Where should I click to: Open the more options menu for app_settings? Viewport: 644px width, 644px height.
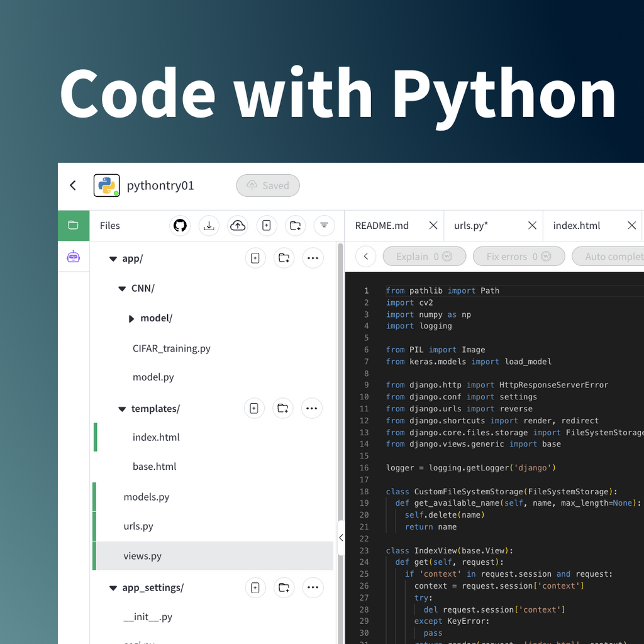tap(313, 587)
